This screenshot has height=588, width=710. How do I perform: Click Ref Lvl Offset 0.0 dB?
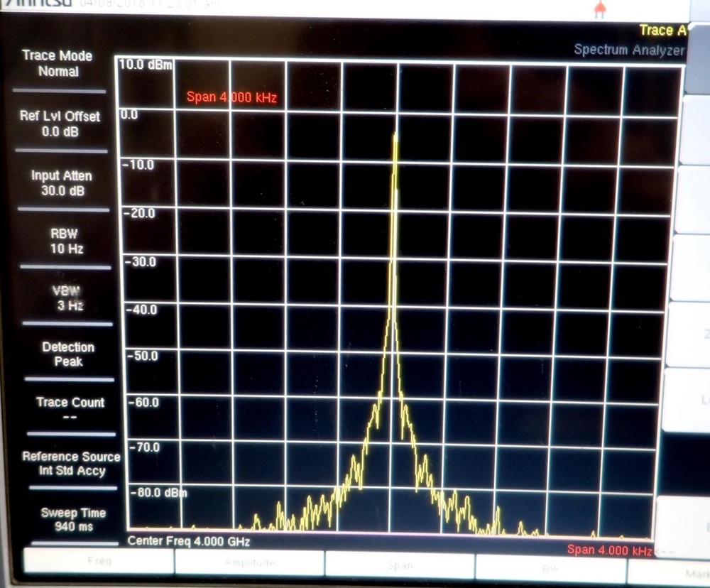[x=60, y=124]
